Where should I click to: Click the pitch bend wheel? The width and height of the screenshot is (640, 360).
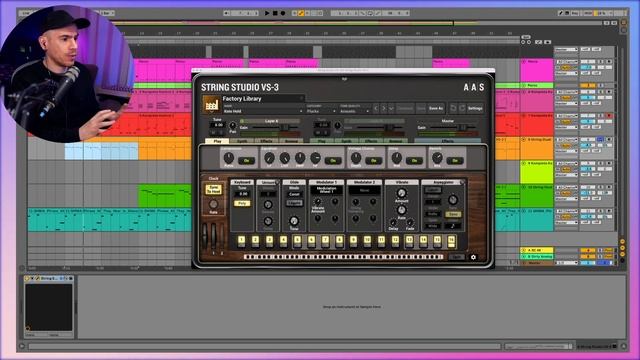pyautogui.click(x=205, y=236)
